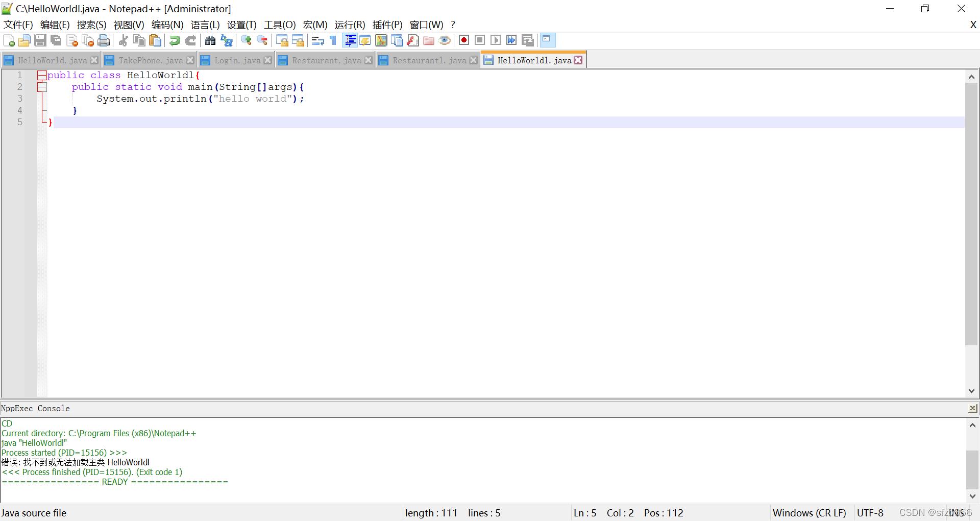Image resolution: width=980 pixels, height=521 pixels.
Task: Click the editor's vertical scrollbar down arrow
Action: 972,391
